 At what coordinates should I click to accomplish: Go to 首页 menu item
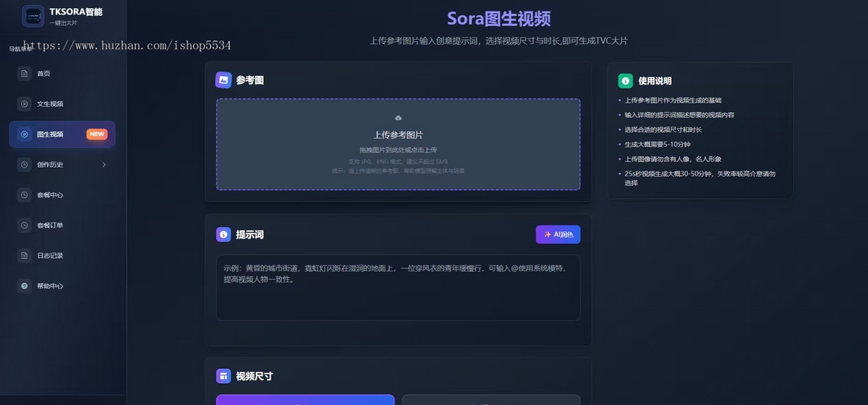(x=62, y=74)
